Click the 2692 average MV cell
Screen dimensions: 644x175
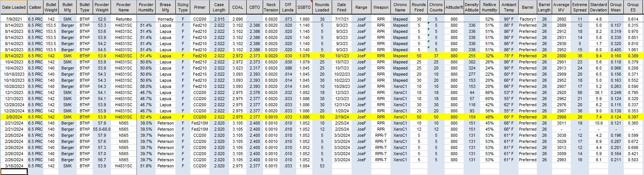561,19
